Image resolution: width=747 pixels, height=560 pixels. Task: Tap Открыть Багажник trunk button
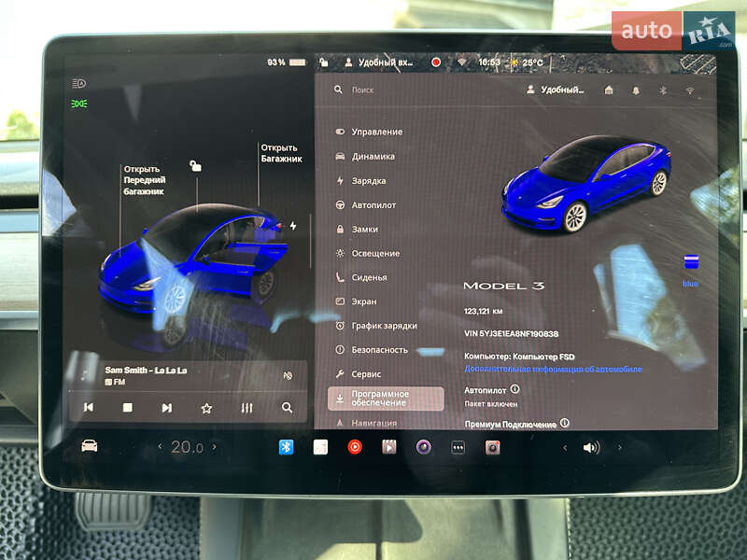tap(281, 153)
